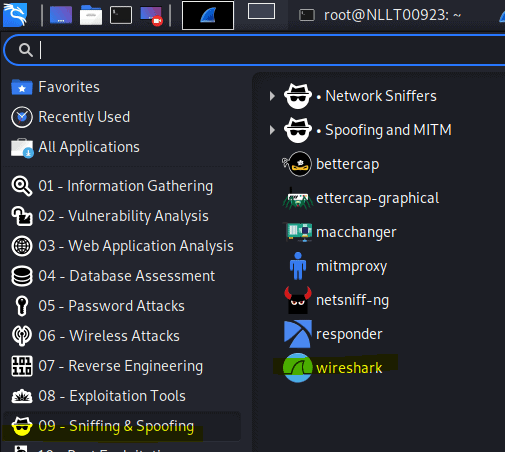Select 04 - Database Assessment category

tap(127, 276)
